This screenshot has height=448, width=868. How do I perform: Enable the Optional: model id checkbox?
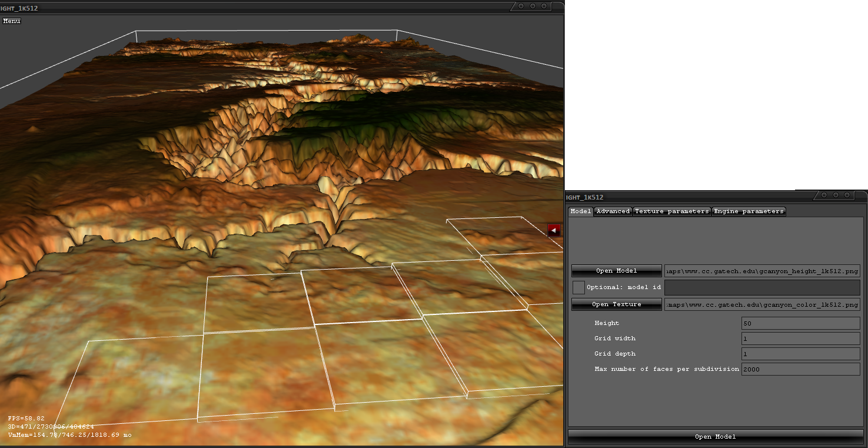pos(578,287)
